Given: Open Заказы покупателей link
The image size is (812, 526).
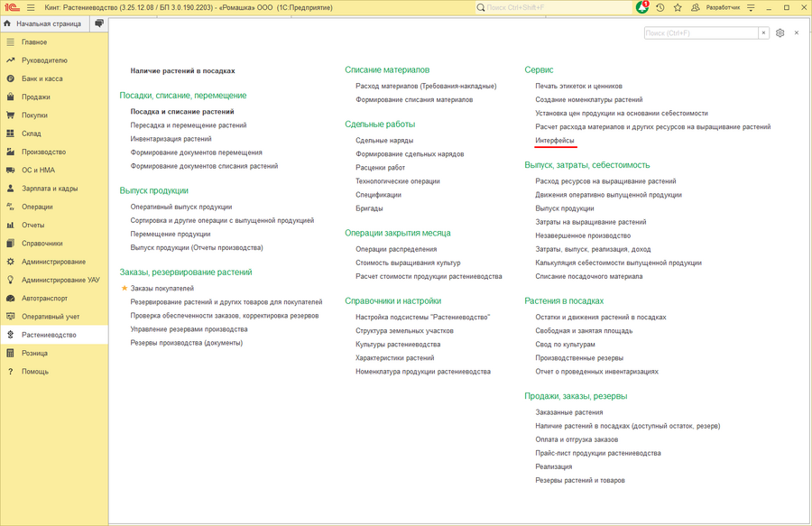Looking at the screenshot, I should (162, 289).
